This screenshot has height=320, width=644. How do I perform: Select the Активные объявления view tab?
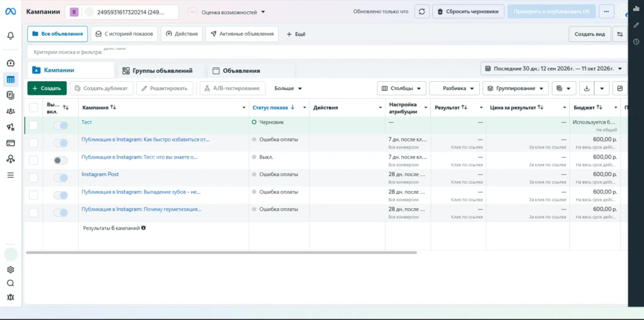[242, 34]
